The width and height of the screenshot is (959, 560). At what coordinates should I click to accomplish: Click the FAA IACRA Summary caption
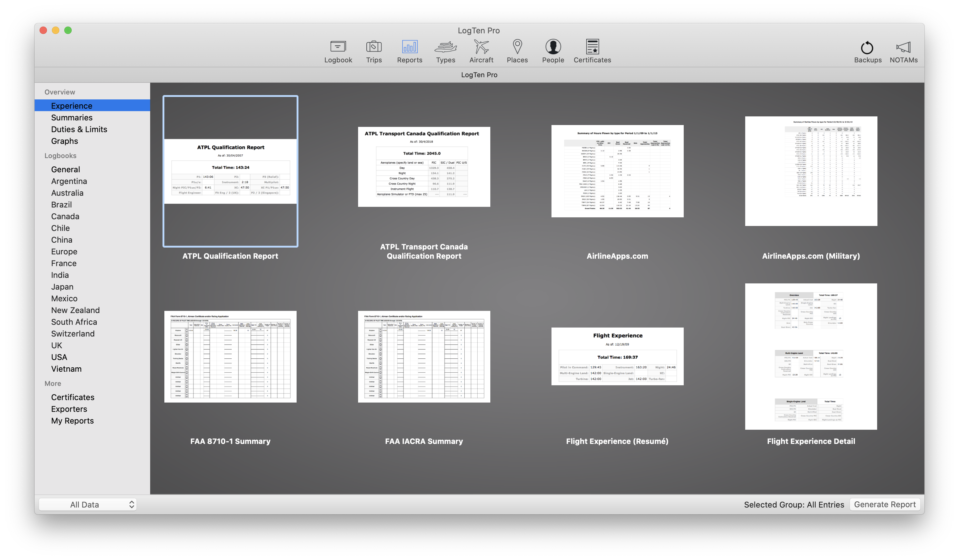click(424, 441)
